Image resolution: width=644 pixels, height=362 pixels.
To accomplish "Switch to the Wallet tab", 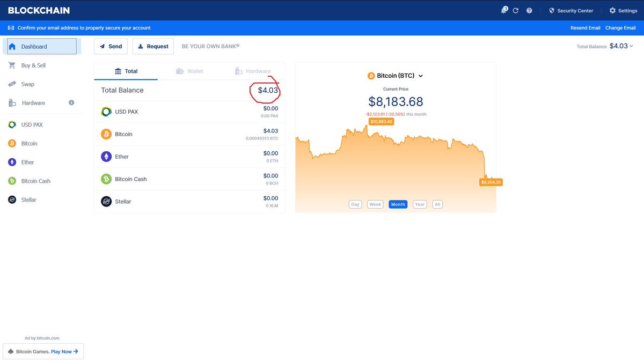I will [189, 71].
